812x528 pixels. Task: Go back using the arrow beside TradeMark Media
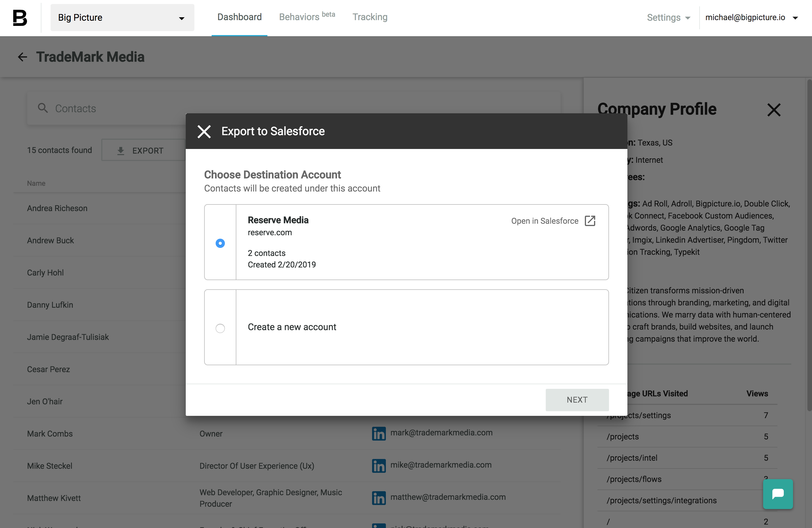pyautogui.click(x=22, y=57)
